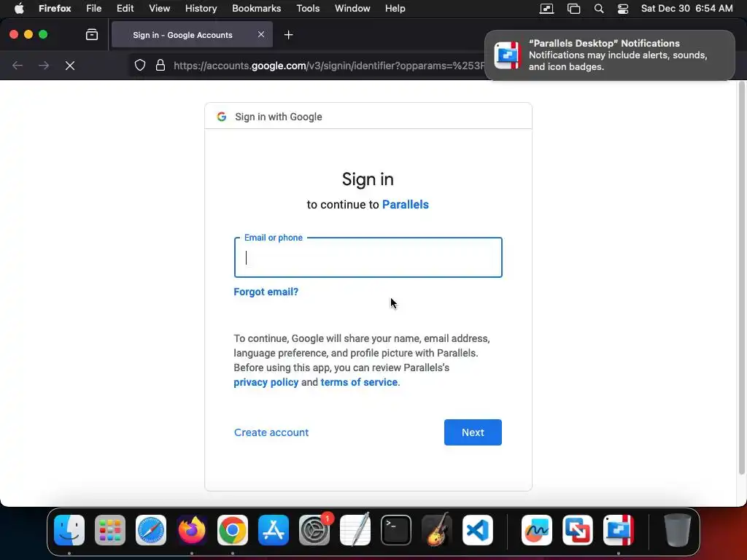The image size is (747, 560).
Task: Open the Edit menu
Action: pyautogui.click(x=125, y=9)
